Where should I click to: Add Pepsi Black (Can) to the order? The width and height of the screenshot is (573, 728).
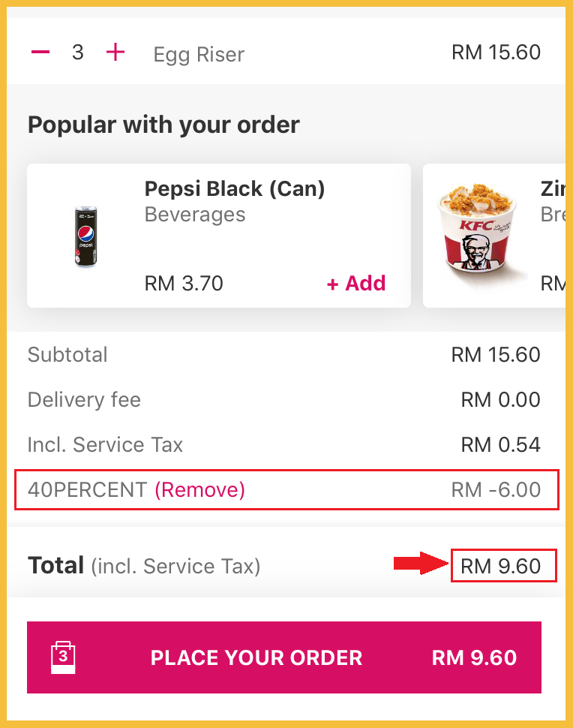[356, 284]
